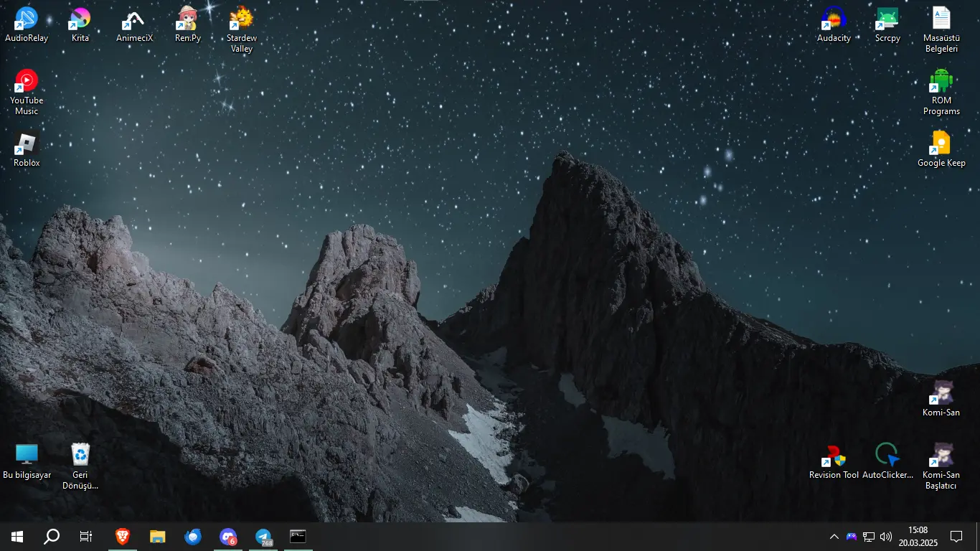Viewport: 980px width, 551px height.
Task: Select the AutoClicker desktop shortcut
Action: (887, 461)
